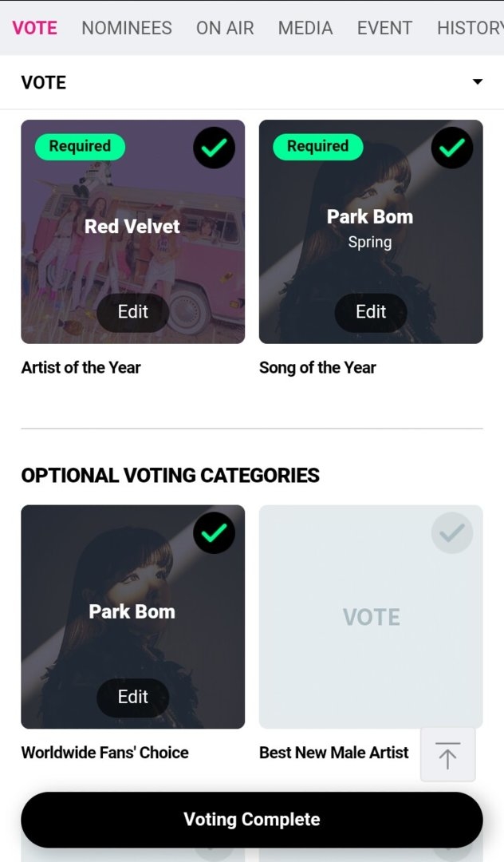Click the Required badge on Song of the Year card
Viewport: 504px width, 862px height.
318,146
